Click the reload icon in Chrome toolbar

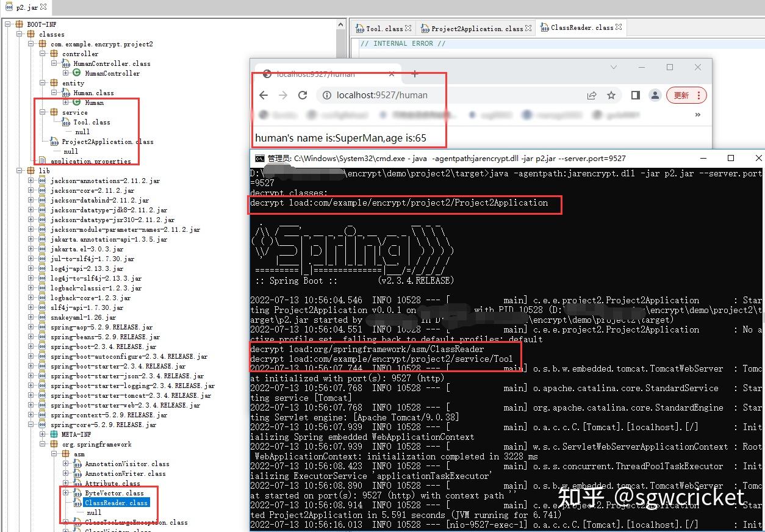click(x=303, y=95)
